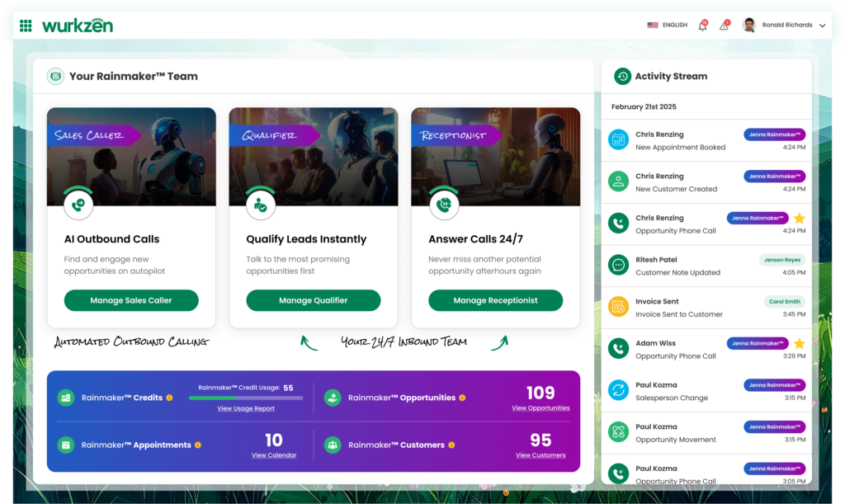The width and height of the screenshot is (845, 504).
Task: Click calendar icon for New Appointment Booked
Action: pyautogui.click(x=618, y=140)
